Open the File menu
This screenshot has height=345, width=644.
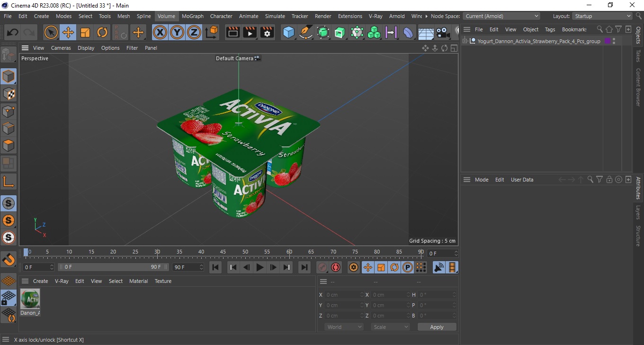(x=8, y=16)
